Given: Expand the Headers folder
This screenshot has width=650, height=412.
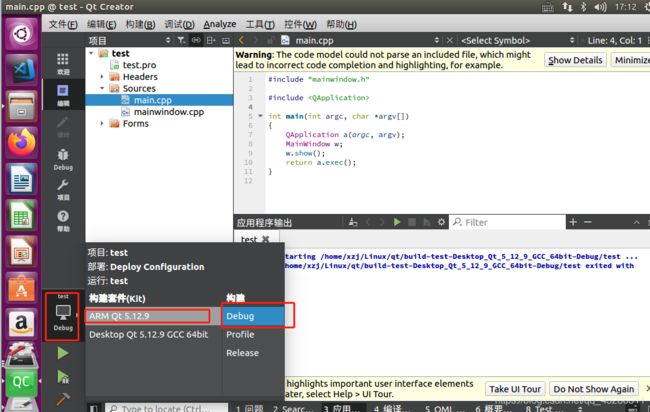Looking at the screenshot, I should click(x=102, y=77).
